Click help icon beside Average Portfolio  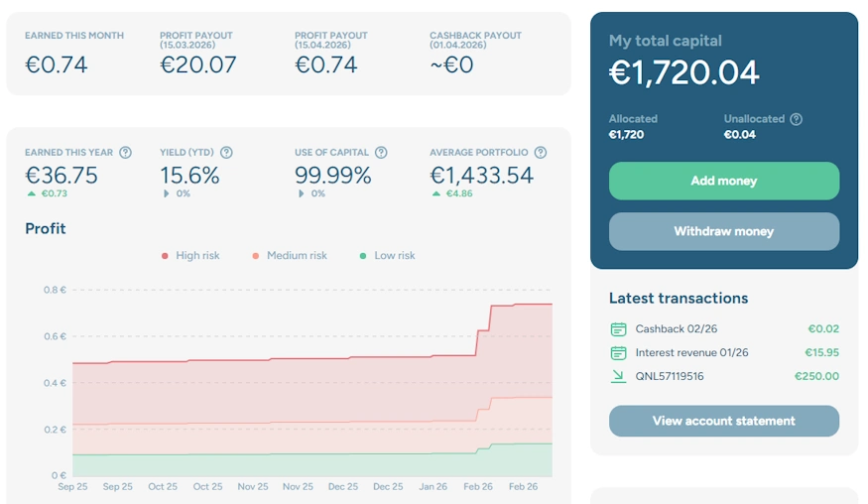pos(541,153)
